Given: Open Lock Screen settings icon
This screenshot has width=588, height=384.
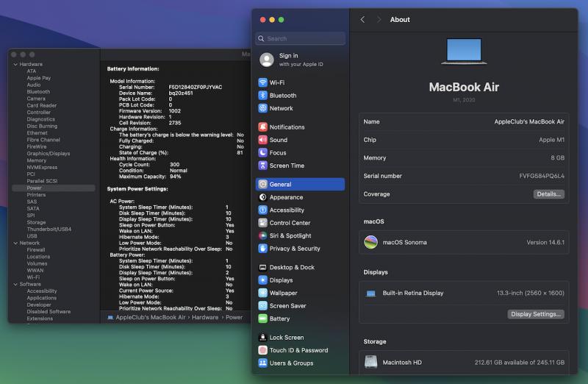Looking at the screenshot, I should click(x=263, y=338).
